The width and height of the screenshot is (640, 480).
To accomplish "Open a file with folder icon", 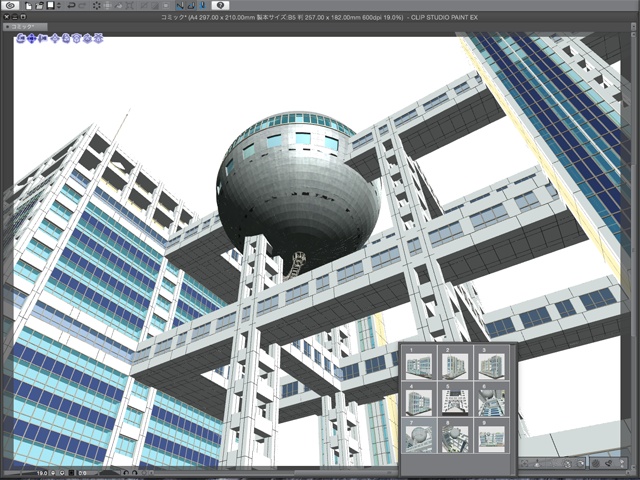I will [x=39, y=5].
